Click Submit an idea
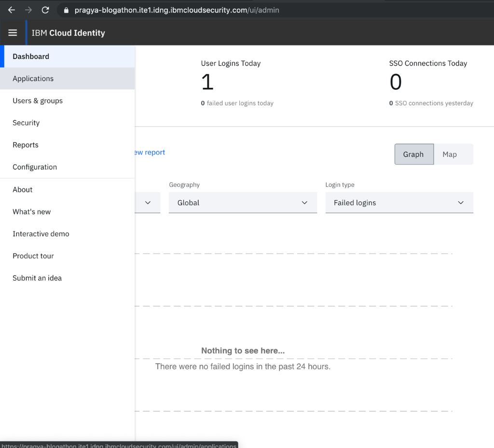 click(x=68, y=278)
